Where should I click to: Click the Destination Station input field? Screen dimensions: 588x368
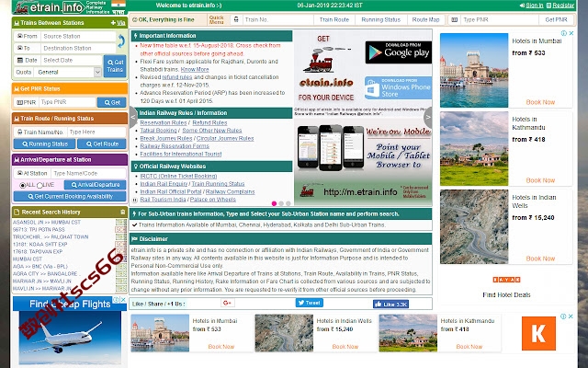click(x=78, y=48)
